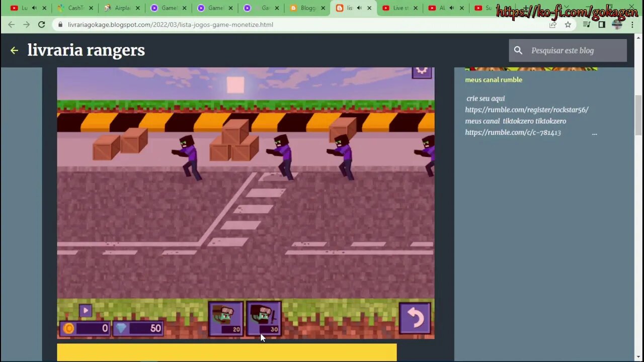Image resolution: width=644 pixels, height=362 pixels.
Task: Bookmark this page with the star
Action: pyautogui.click(x=568, y=25)
